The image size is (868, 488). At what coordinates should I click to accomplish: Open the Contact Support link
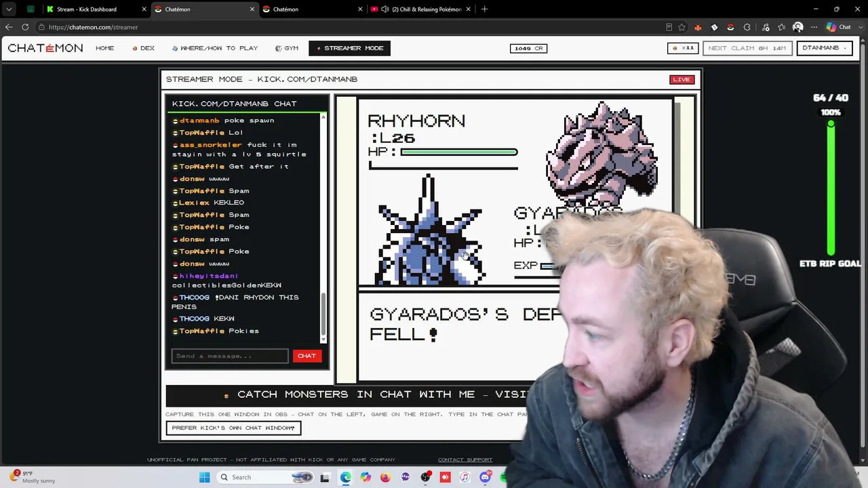(x=465, y=460)
